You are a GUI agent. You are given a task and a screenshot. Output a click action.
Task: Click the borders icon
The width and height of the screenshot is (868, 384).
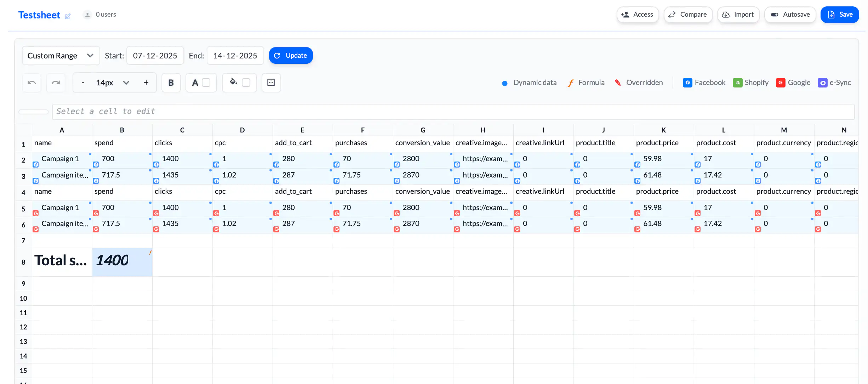271,83
